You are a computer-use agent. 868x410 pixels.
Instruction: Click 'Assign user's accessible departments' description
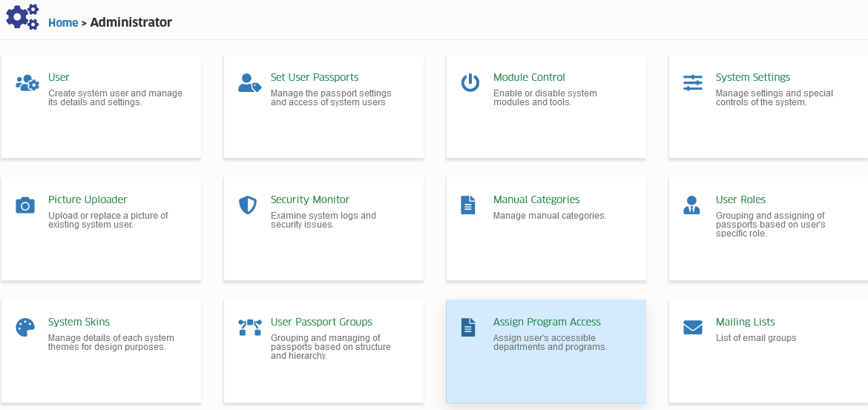point(550,343)
